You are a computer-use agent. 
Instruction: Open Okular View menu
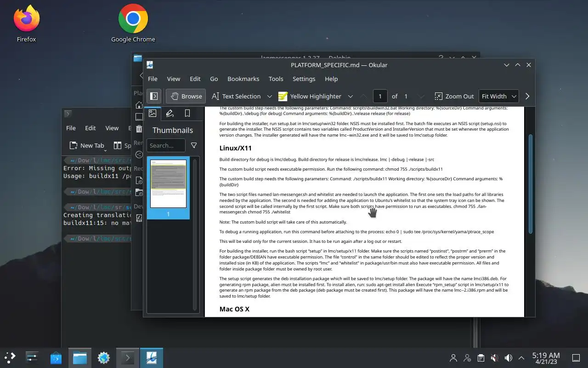(173, 79)
